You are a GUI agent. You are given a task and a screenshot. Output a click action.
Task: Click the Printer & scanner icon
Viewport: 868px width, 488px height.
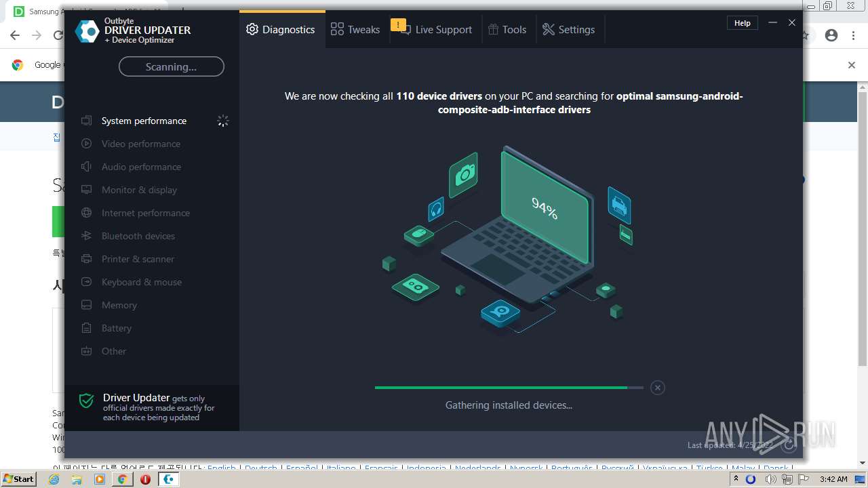[86, 259]
